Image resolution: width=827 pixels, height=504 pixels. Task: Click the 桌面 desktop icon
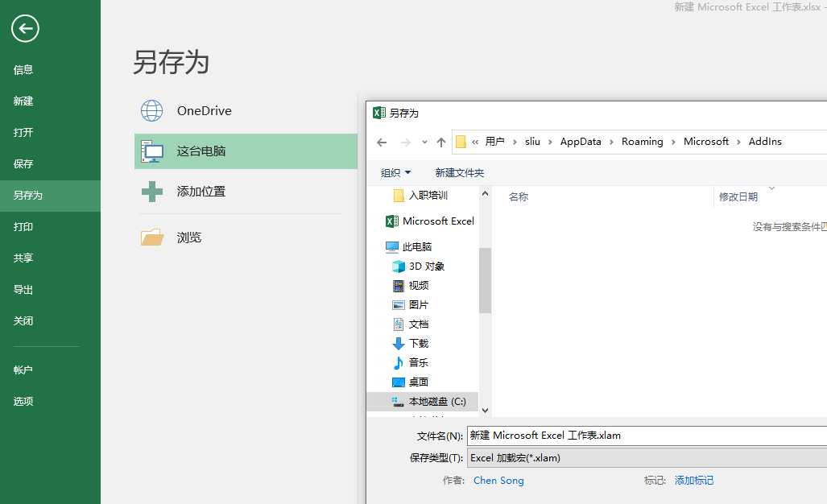pyautogui.click(x=399, y=382)
